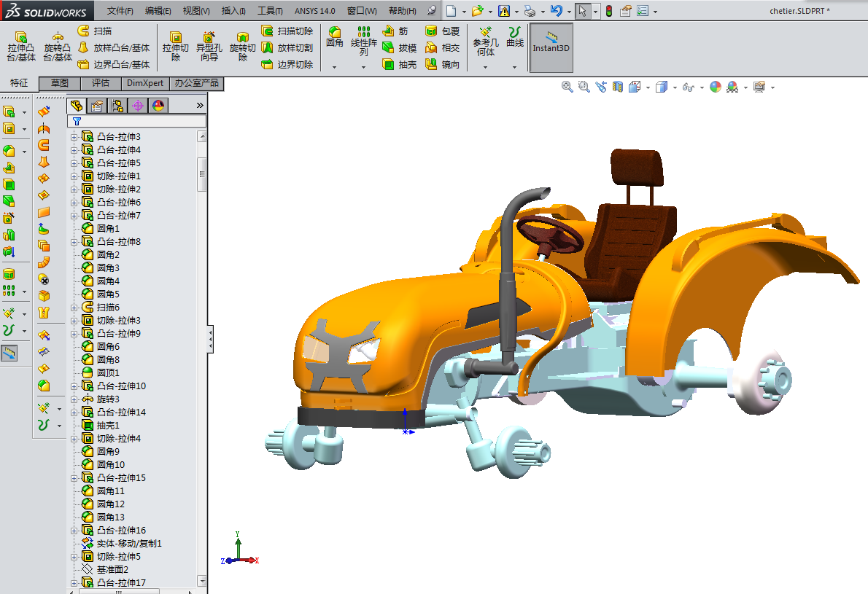Screen dimensions: 868x594
Task: Open the 线性阵列 dropdown arrow
Action: pyautogui.click(x=363, y=67)
